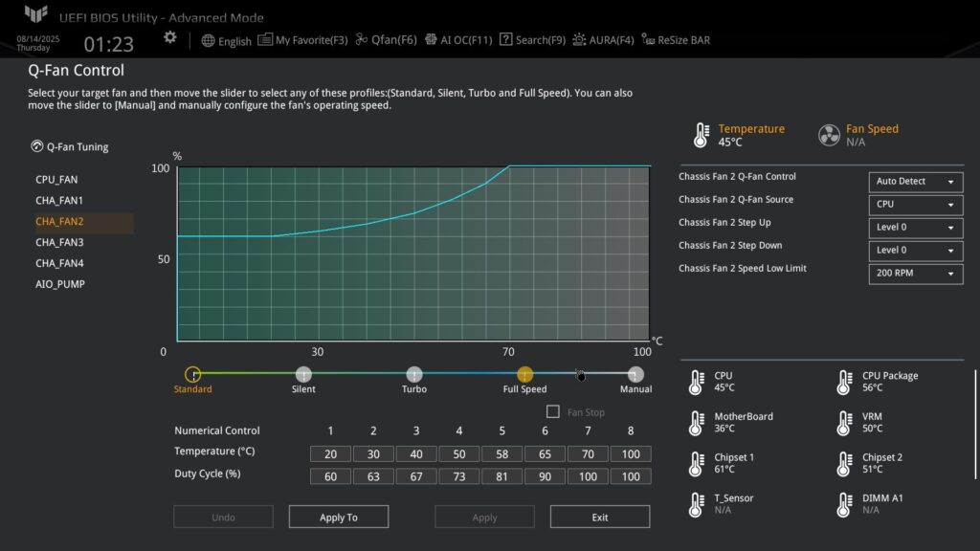Click point 2 duty cycle field 63
Screen dimensions: 980x551
[373, 476]
